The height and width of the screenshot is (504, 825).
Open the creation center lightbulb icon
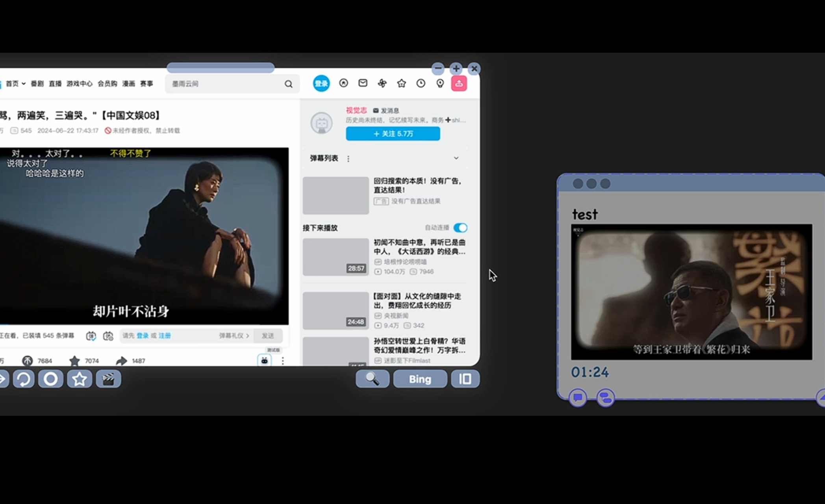click(x=440, y=83)
